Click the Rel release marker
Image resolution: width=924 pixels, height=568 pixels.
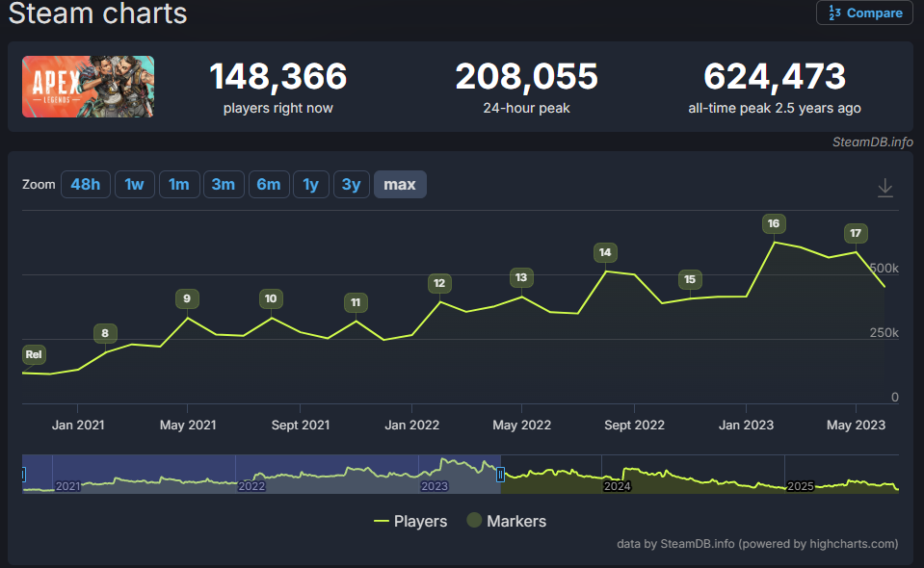point(34,354)
